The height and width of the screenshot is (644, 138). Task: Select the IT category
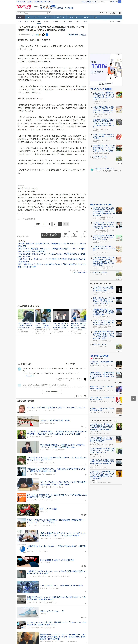pyautogui.click(x=64, y=21)
